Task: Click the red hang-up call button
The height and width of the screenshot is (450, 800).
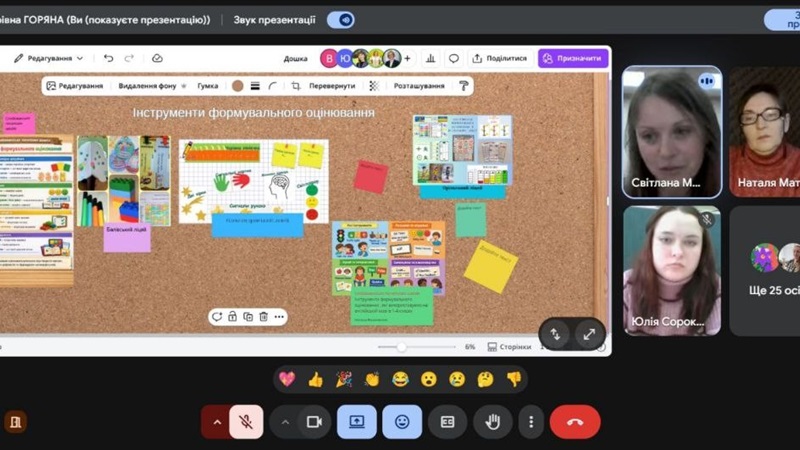Action: [x=575, y=422]
